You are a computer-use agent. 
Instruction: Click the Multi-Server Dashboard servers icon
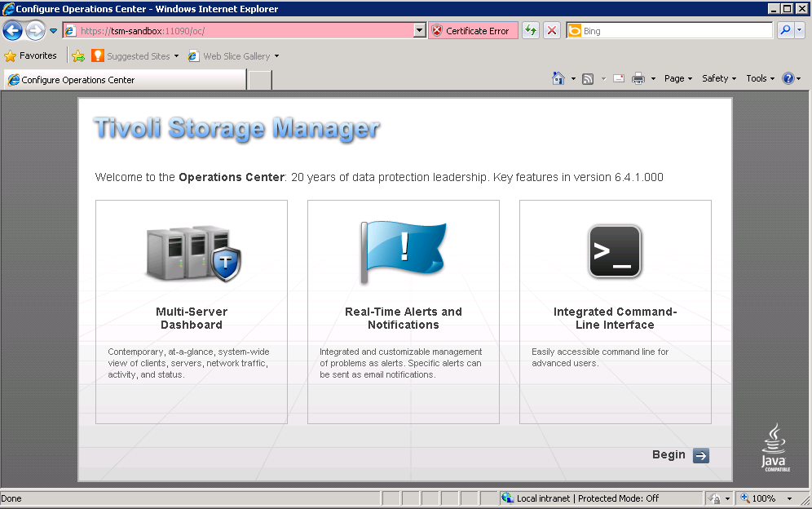click(x=194, y=253)
